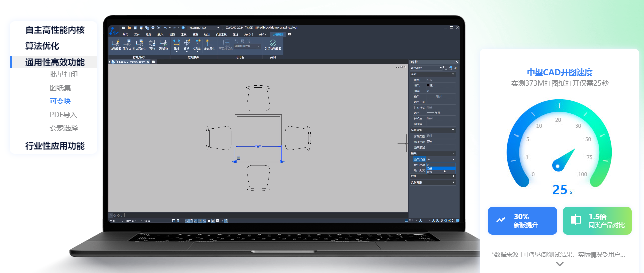
Task: Click the Save icon in quick access toolbar
Action: [135, 28]
